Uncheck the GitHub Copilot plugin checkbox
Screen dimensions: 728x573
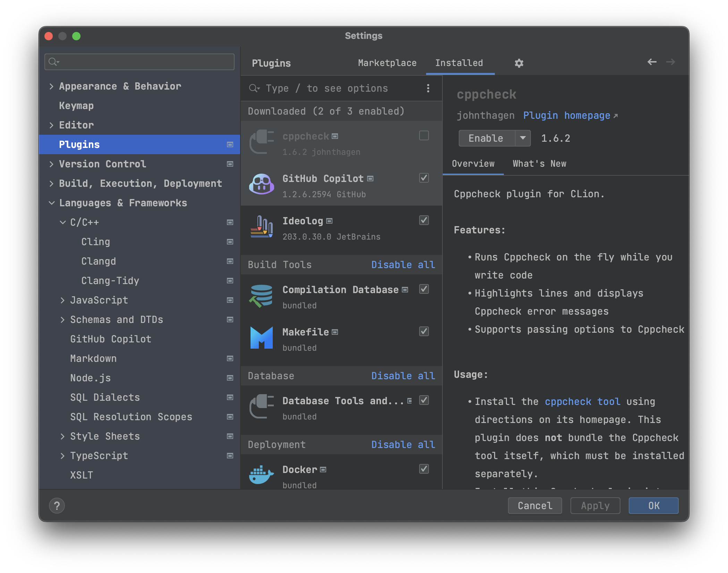(424, 178)
